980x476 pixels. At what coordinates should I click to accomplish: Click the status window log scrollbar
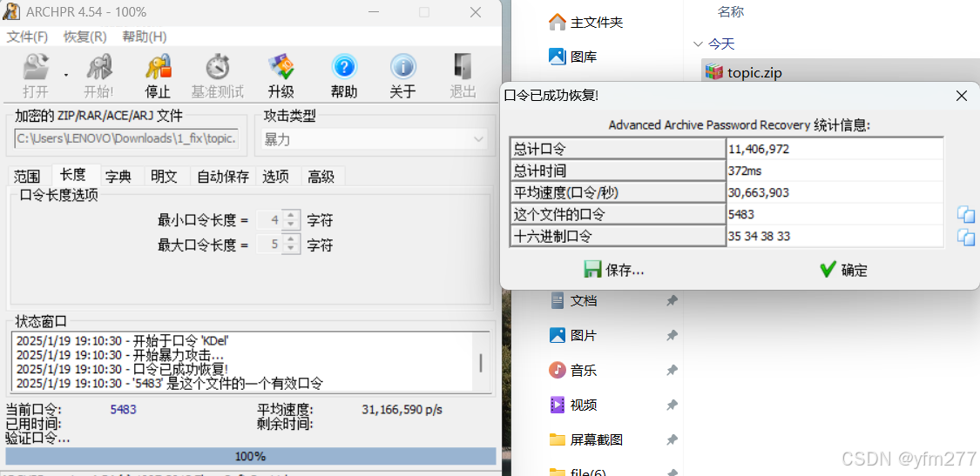pyautogui.click(x=481, y=362)
